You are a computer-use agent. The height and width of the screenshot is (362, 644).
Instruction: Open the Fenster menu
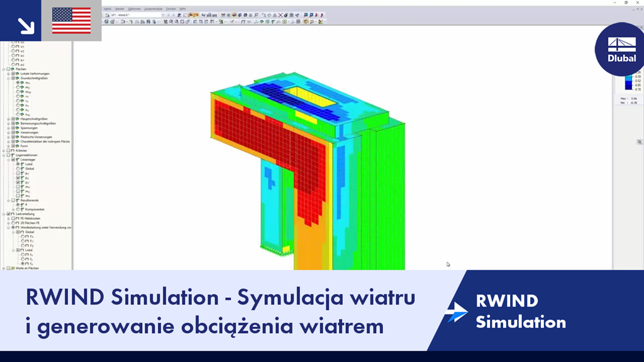(x=171, y=9)
